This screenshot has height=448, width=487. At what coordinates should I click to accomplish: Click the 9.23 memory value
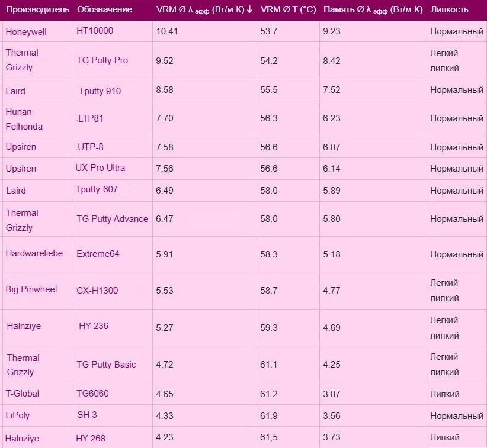[332, 31]
